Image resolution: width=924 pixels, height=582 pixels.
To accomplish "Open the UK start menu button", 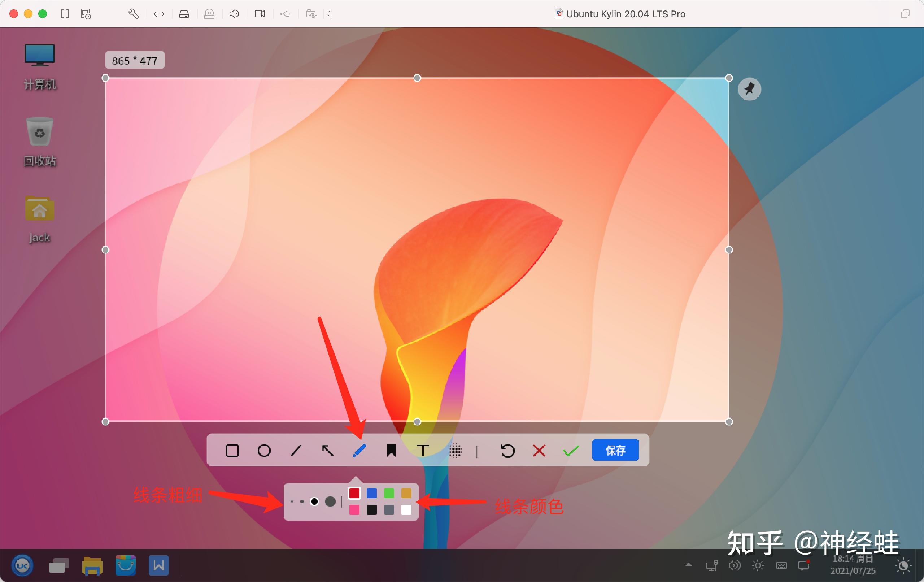I will [x=22, y=565].
